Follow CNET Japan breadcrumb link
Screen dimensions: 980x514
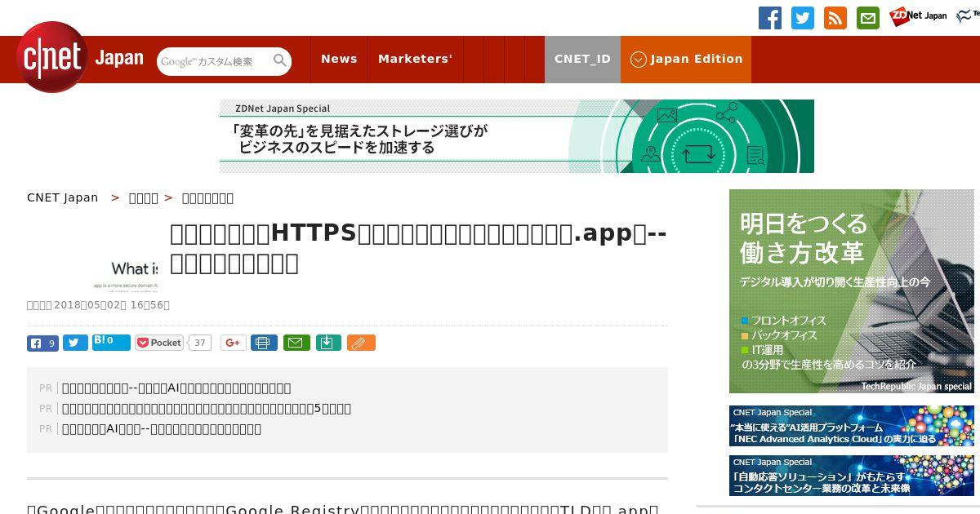pyautogui.click(x=63, y=197)
